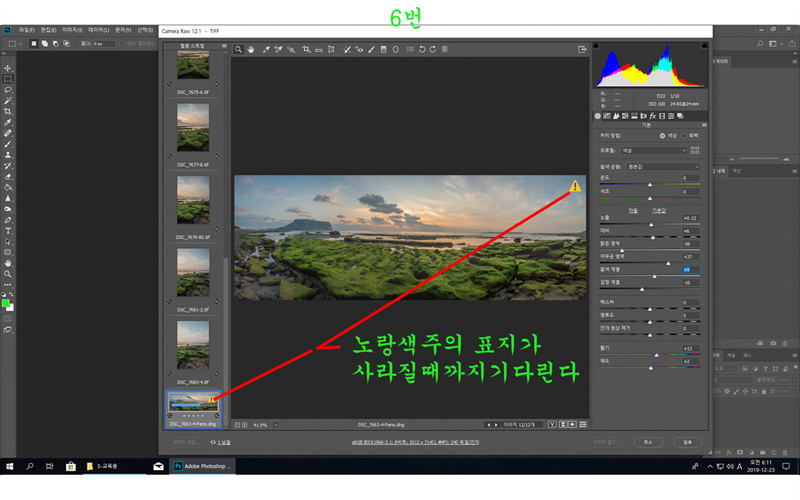
Task: Select the Radial Filter tool
Action: [x=395, y=49]
